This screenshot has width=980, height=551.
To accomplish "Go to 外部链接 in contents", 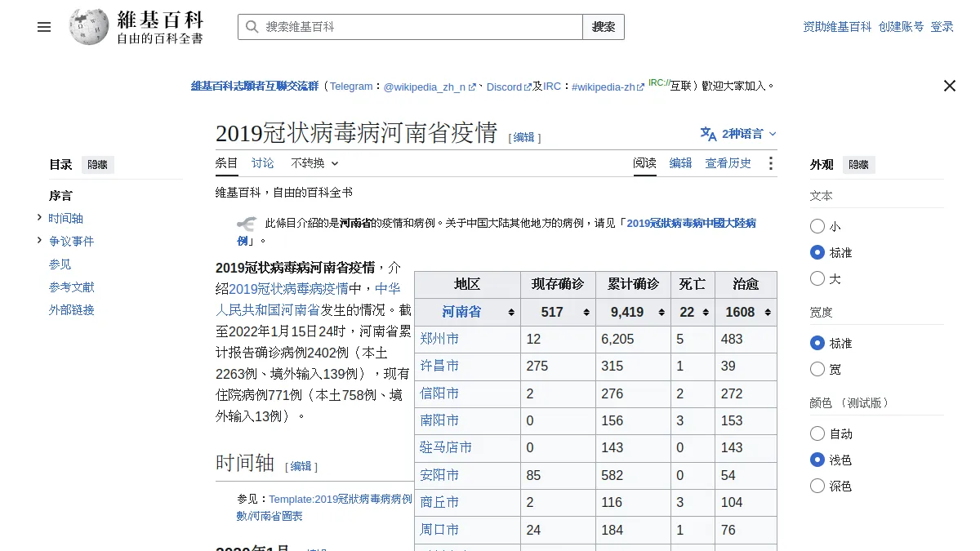I will 72,310.
